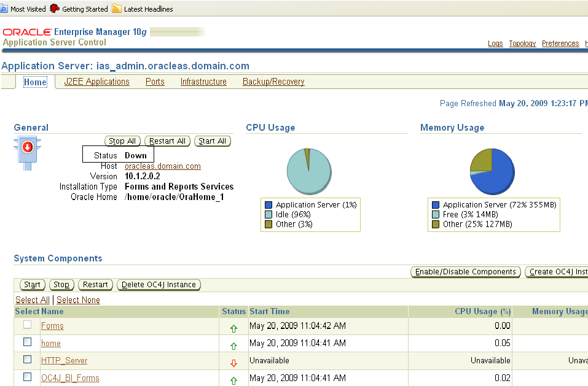The height and width of the screenshot is (386, 588).
Task: Click the Most Visited bookmark icon
Action: click(x=4, y=9)
